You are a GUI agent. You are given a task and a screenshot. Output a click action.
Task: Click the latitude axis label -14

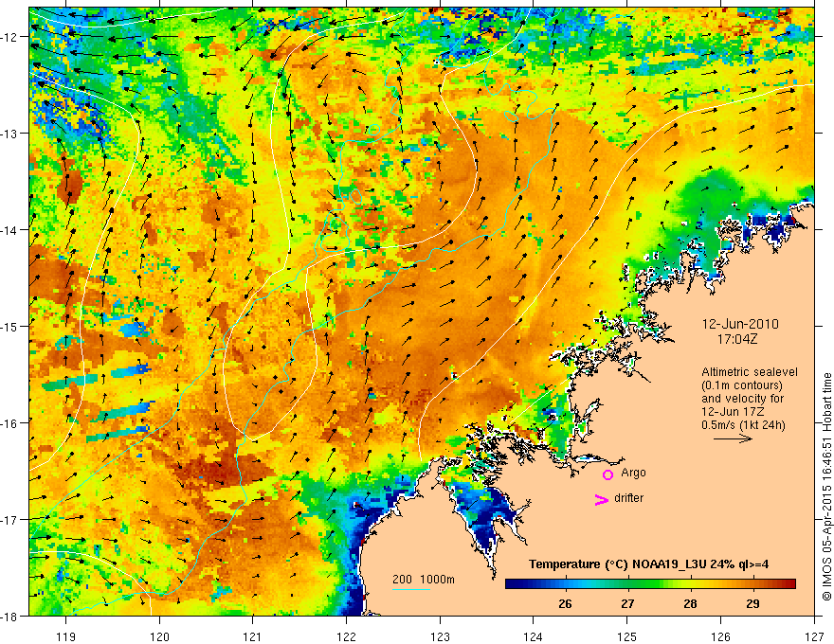(x=10, y=230)
